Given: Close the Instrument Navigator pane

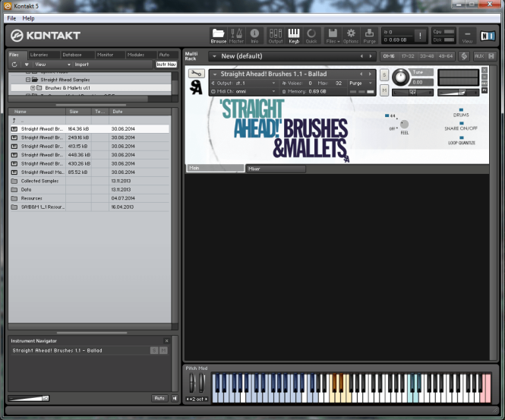Looking at the screenshot, I should pyautogui.click(x=166, y=341).
